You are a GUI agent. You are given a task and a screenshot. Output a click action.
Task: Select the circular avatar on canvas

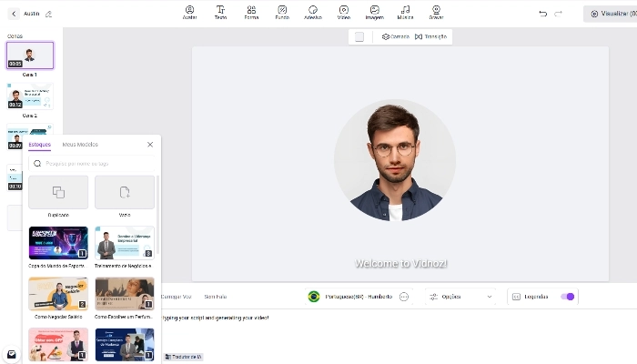tap(394, 160)
